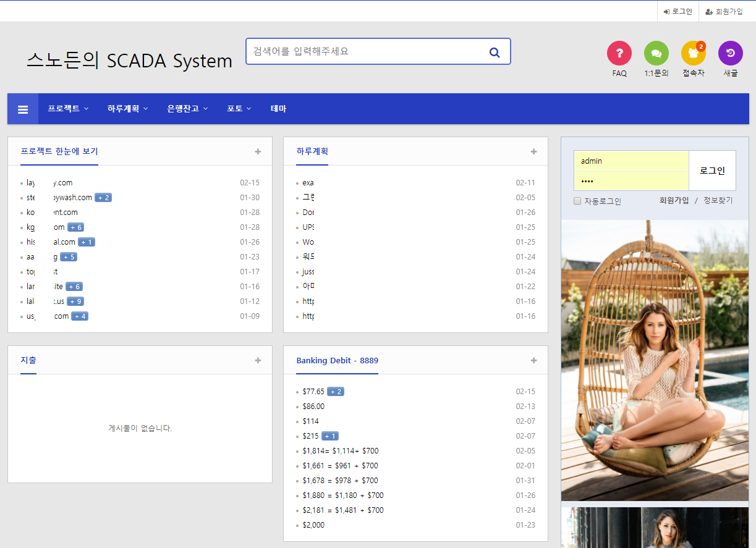The width and height of the screenshot is (756, 548).
Task: Open the 테마 menu item
Action: pyautogui.click(x=278, y=109)
